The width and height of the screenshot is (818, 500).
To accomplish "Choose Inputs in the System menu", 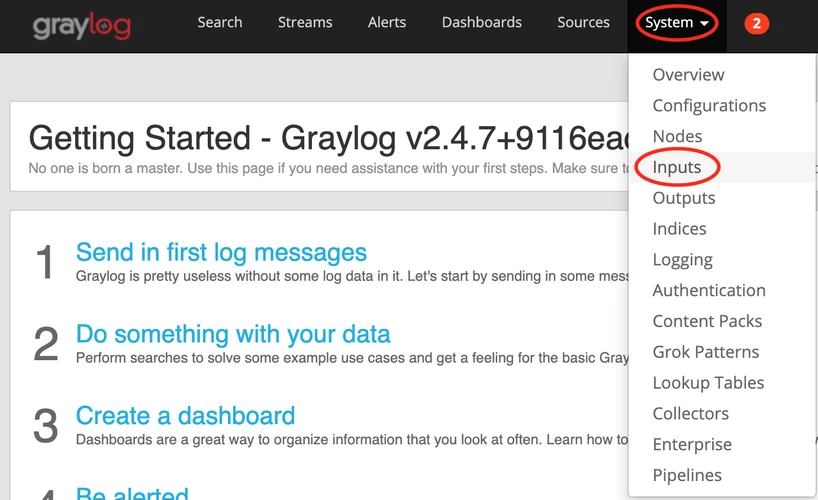I will click(677, 167).
